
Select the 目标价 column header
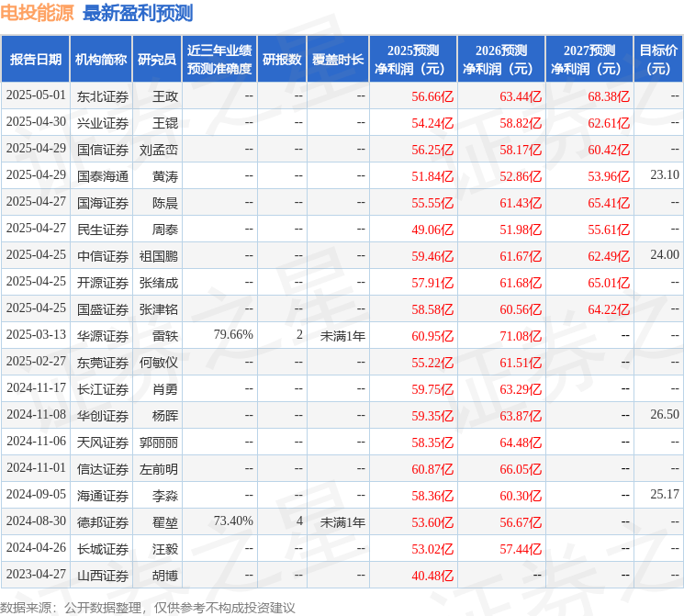pyautogui.click(x=658, y=60)
